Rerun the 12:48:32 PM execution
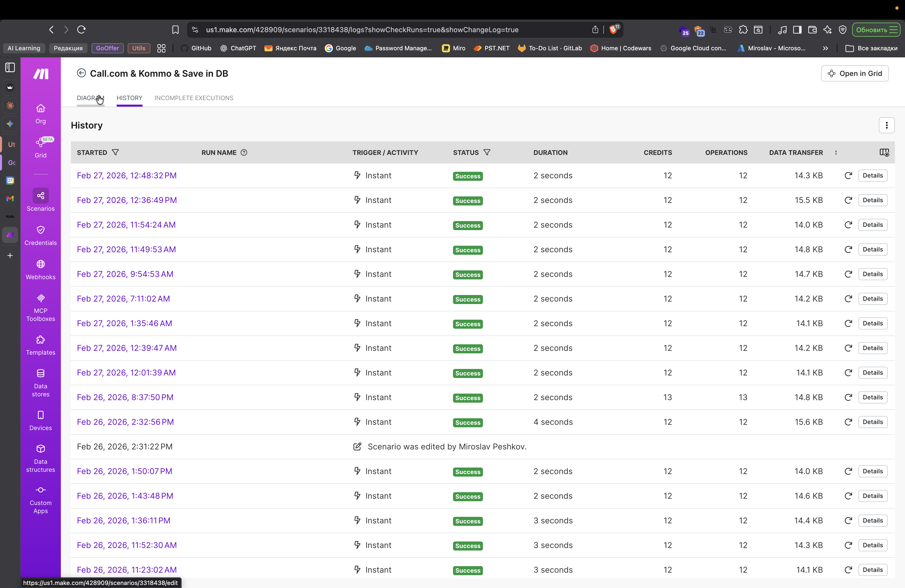The height and width of the screenshot is (588, 905). tap(848, 175)
